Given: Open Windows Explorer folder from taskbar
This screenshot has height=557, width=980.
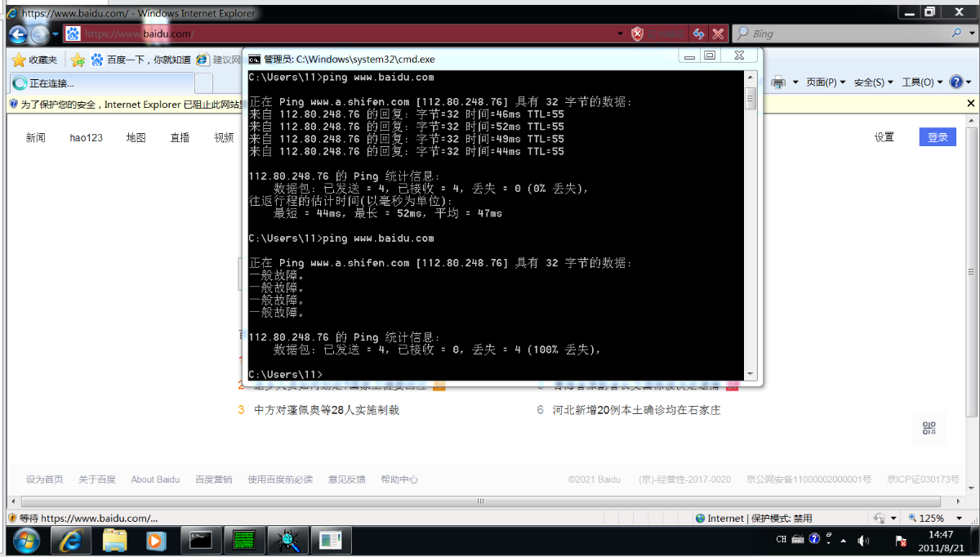Looking at the screenshot, I should pos(115,540).
